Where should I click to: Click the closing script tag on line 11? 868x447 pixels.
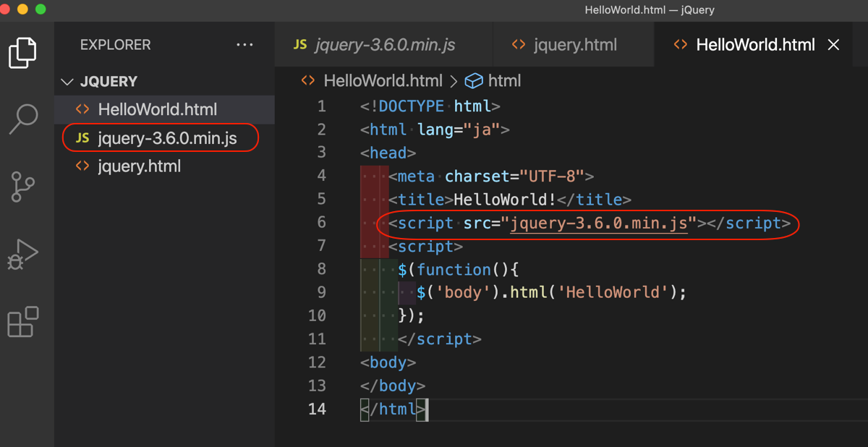click(440, 339)
